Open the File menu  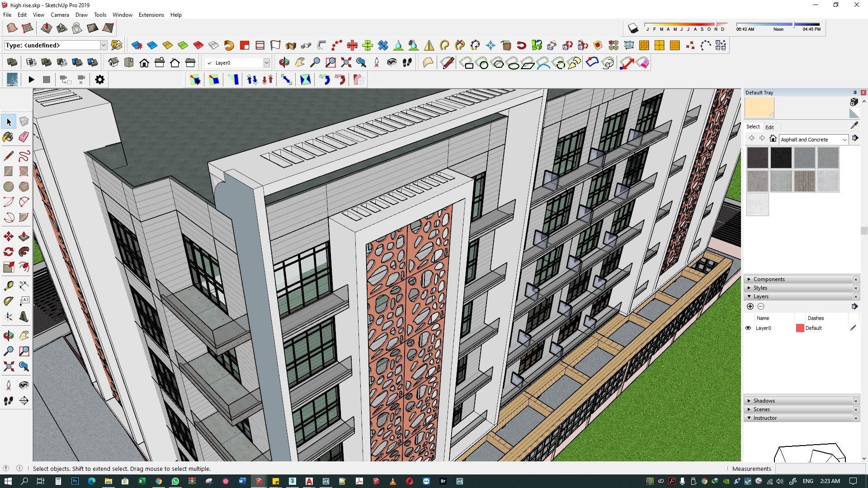(x=7, y=15)
